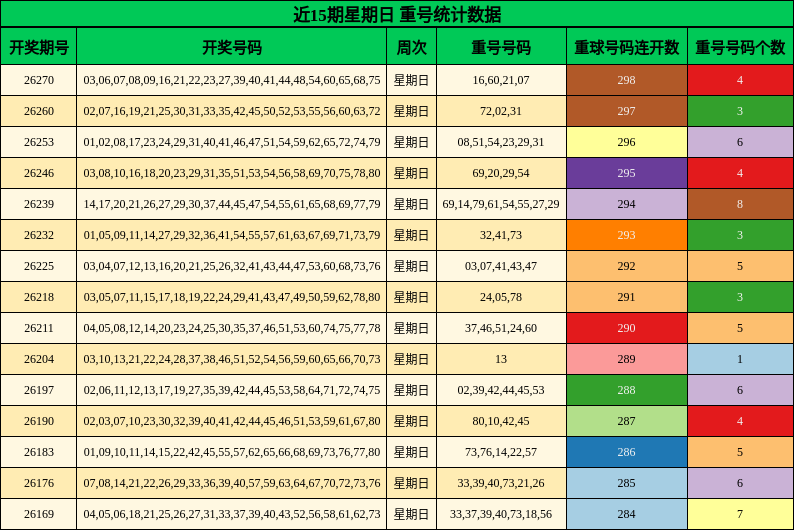This screenshot has height=530, width=794.
Task: Click repeat numbers 80,10,42,45
Action: click(x=501, y=421)
